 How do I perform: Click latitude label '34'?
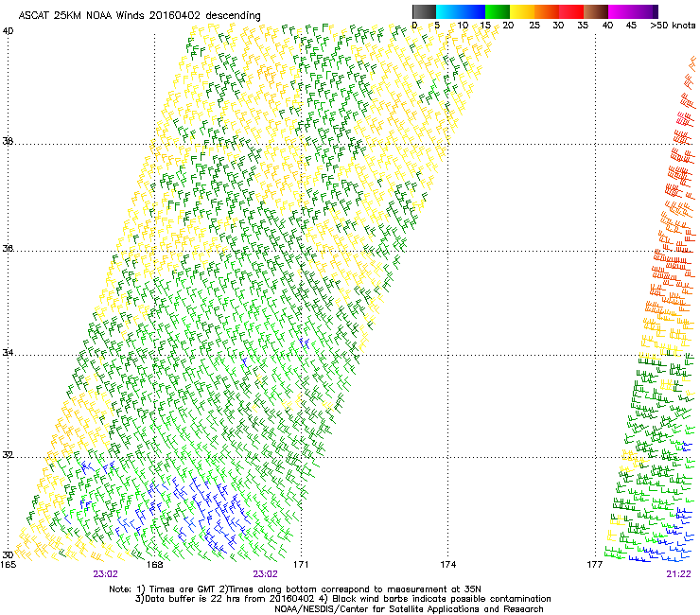coord(8,353)
